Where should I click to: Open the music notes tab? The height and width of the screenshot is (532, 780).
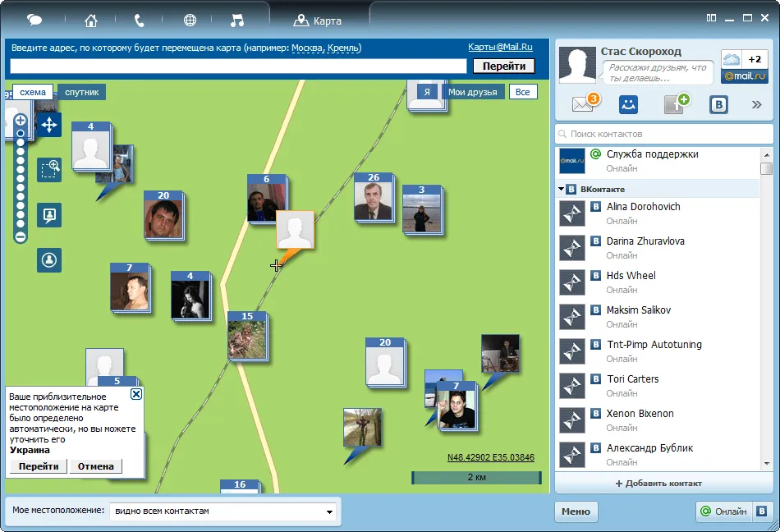click(x=236, y=21)
